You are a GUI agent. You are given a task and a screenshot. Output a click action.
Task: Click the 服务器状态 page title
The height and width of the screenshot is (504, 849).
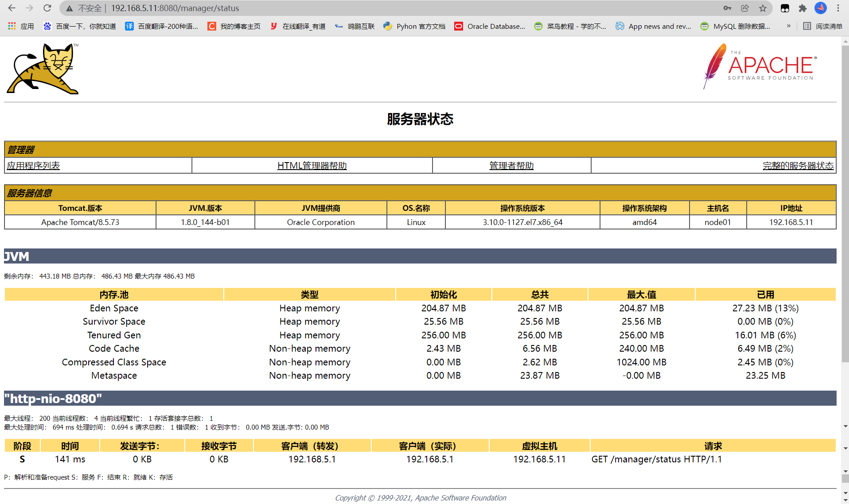coord(420,119)
